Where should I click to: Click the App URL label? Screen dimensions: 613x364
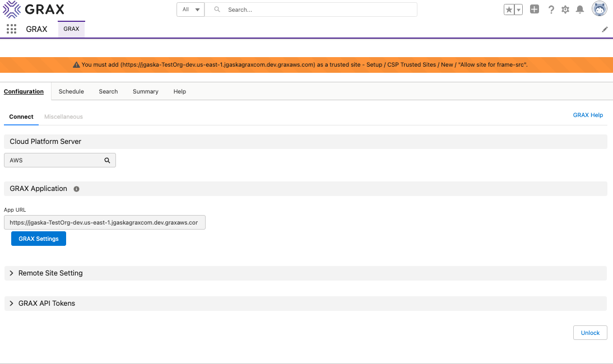pyautogui.click(x=15, y=210)
